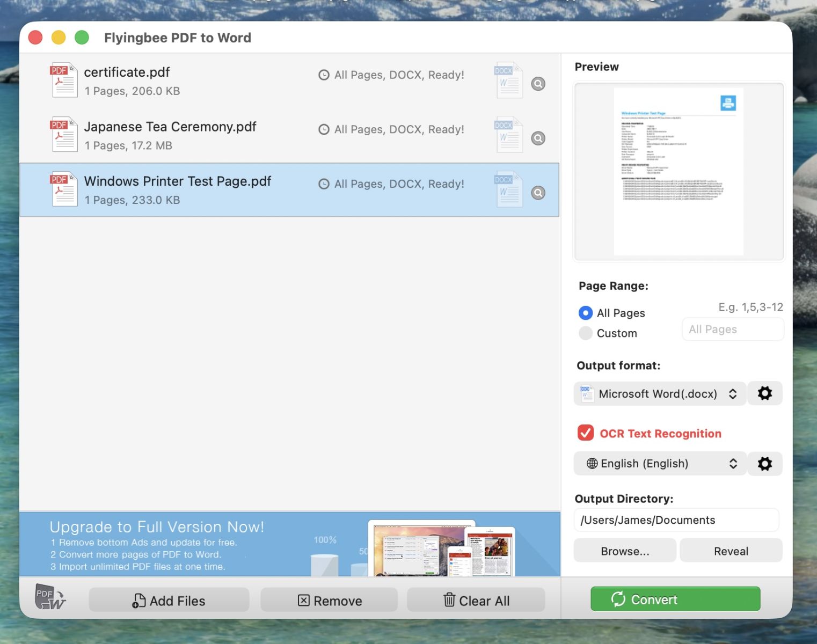Click the Upgrade to Full Version banner
Viewport: 817px width, 644px height.
point(290,544)
